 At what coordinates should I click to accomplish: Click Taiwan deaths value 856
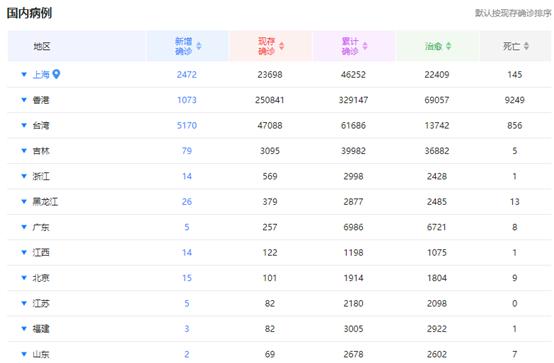[x=515, y=125]
